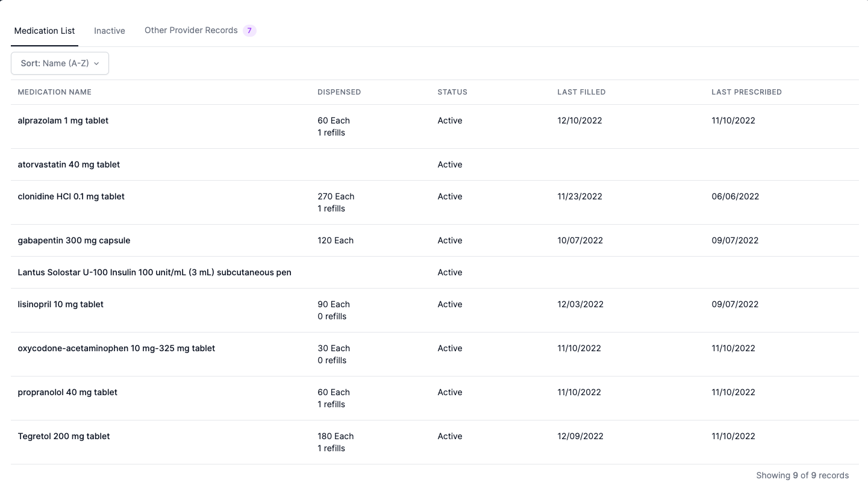Click the Medication Name column header

[55, 92]
